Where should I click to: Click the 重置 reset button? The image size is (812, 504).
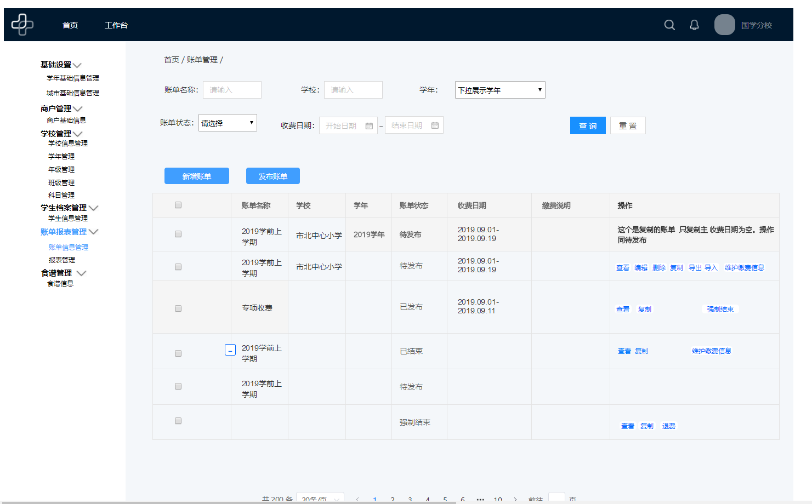pos(628,125)
